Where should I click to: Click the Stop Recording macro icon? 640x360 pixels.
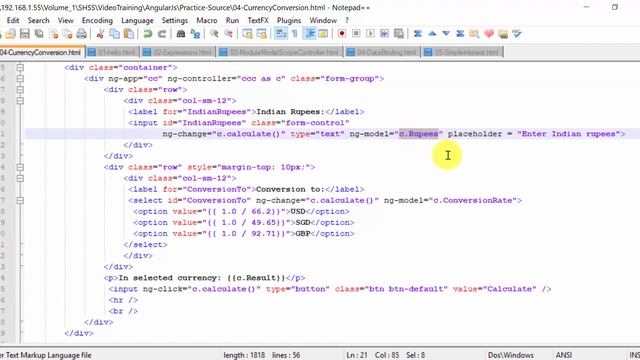click(x=356, y=34)
